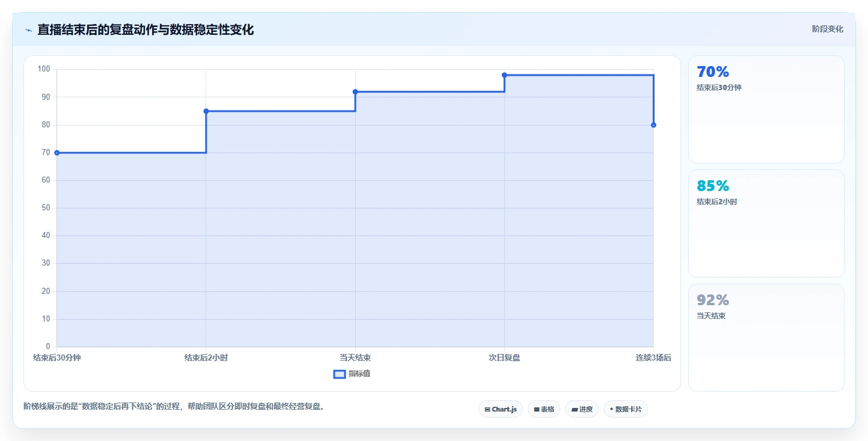Viewport: 868px width, 441px height.
Task: Toggle the 指标值 legend swatch
Action: point(339,374)
